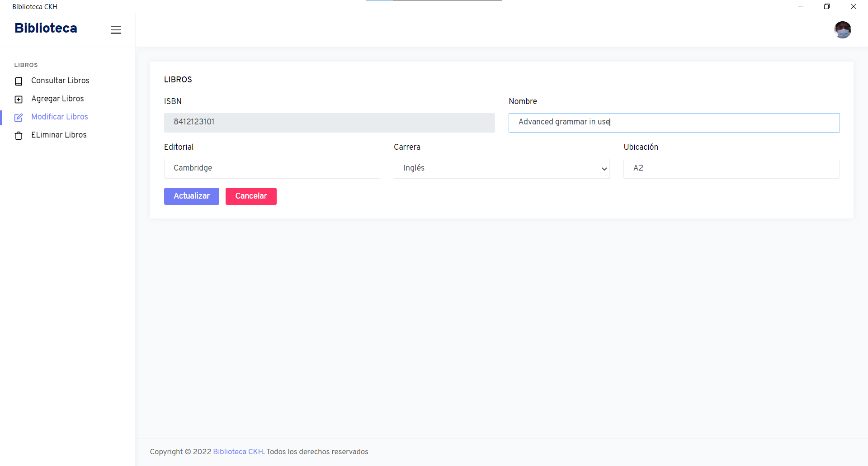
Task: Click the Consultar Libros book icon
Action: click(19, 81)
